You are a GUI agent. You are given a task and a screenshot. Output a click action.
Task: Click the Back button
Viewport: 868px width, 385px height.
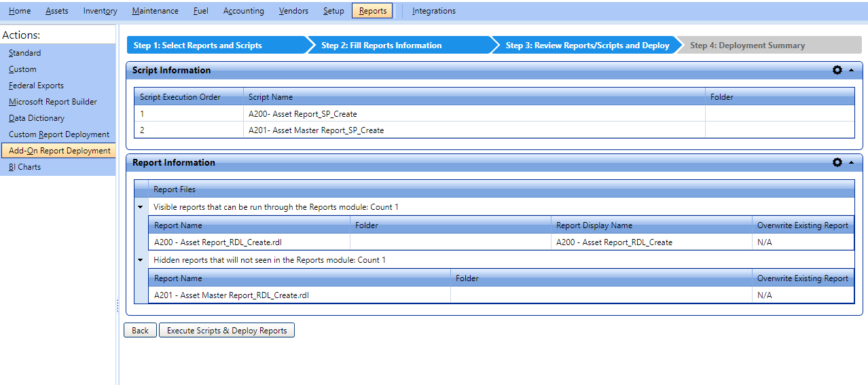coord(140,331)
